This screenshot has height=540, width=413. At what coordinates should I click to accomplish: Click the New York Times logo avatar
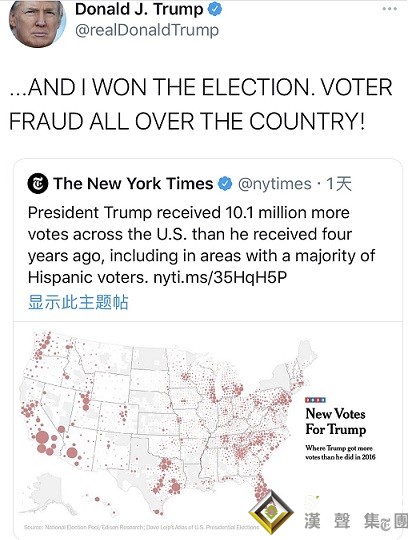click(x=37, y=183)
